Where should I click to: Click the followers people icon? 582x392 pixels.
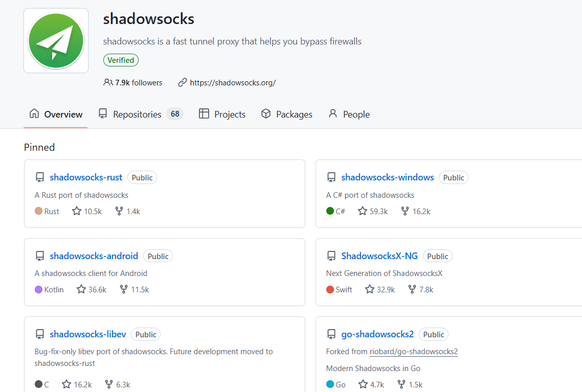[108, 82]
